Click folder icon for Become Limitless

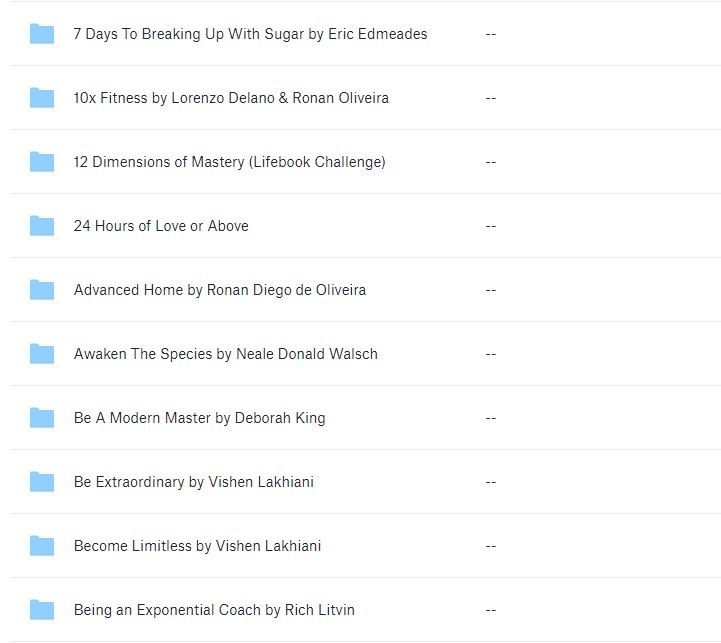[42, 546]
